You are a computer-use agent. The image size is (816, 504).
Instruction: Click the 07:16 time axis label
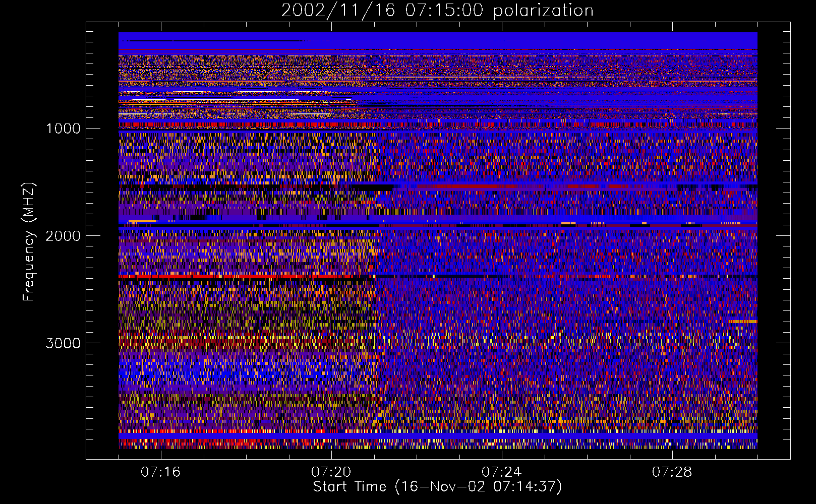161,472
